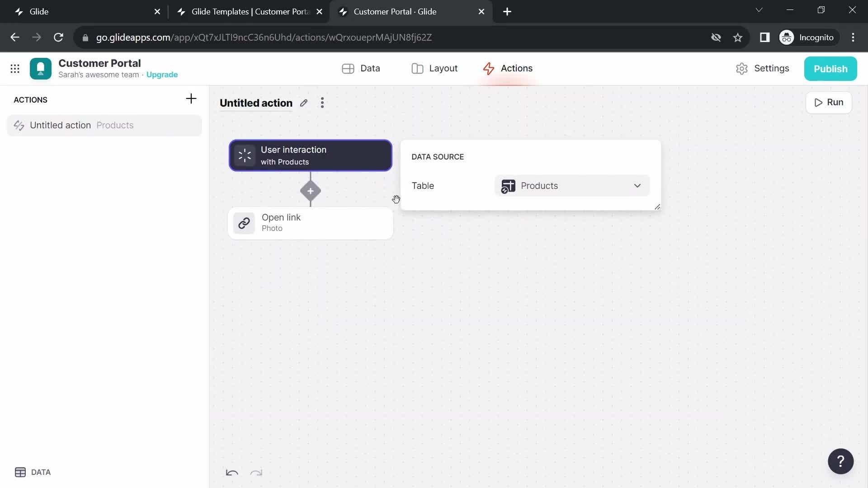Click the Upgrade link in header
The width and height of the screenshot is (868, 488).
point(161,75)
